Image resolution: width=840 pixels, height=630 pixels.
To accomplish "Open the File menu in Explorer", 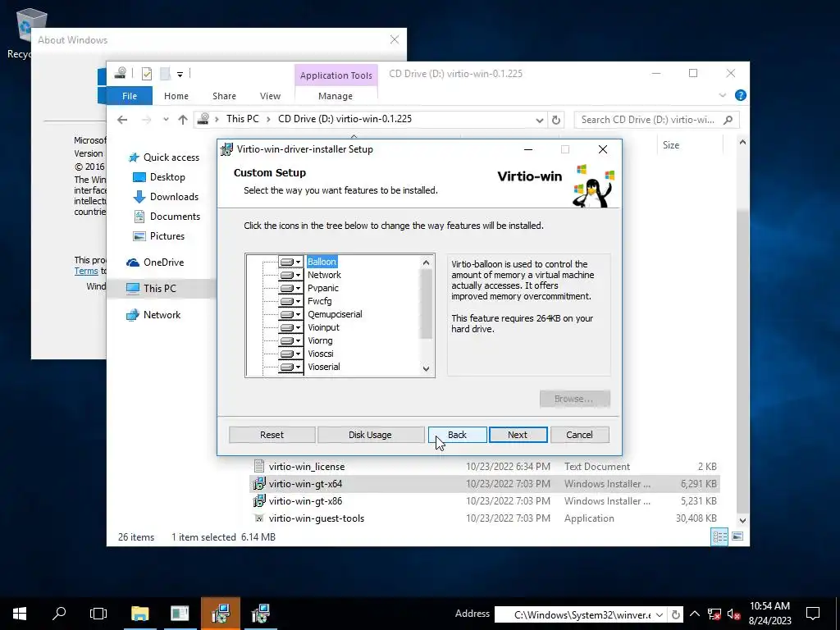I will pos(129,96).
